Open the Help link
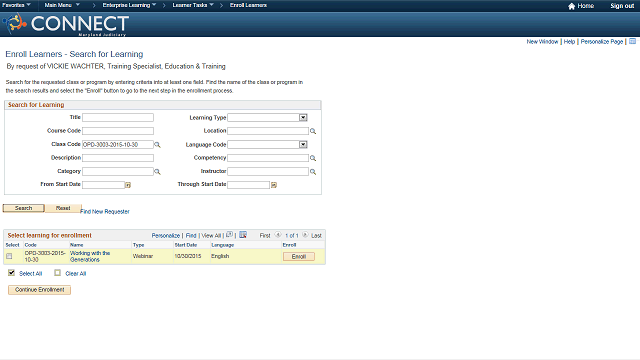Viewport: 640px width, 360px height. tap(569, 42)
